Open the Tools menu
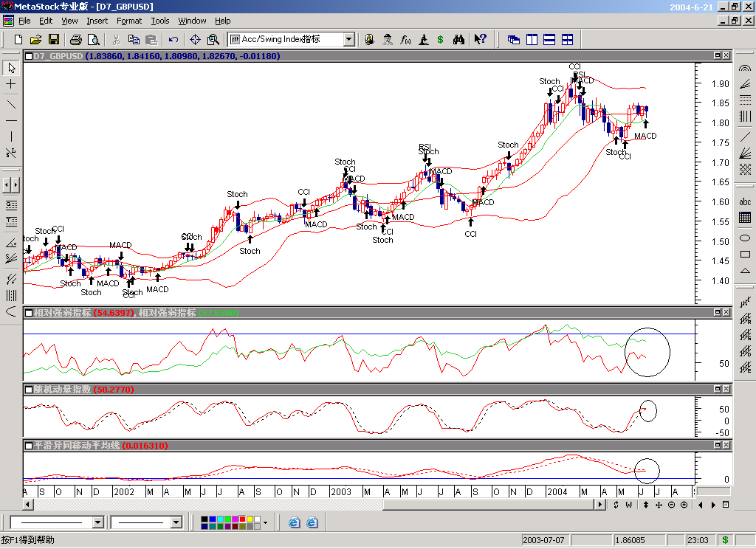This screenshot has width=756, height=549. click(x=160, y=21)
